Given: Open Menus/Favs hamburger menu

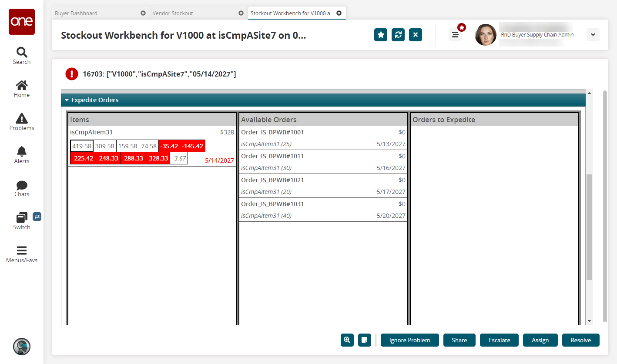Looking at the screenshot, I should click(22, 254).
